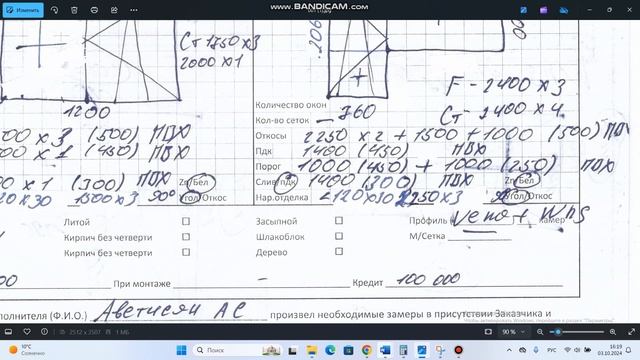
Task: Open network settings from Wi-Fi tray icon
Action: tap(568, 350)
